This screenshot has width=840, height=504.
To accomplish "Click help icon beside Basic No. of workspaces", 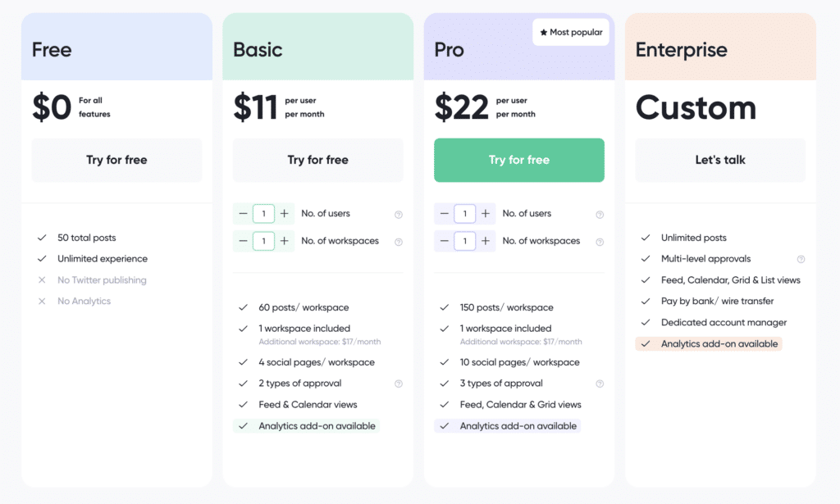I will (x=399, y=242).
